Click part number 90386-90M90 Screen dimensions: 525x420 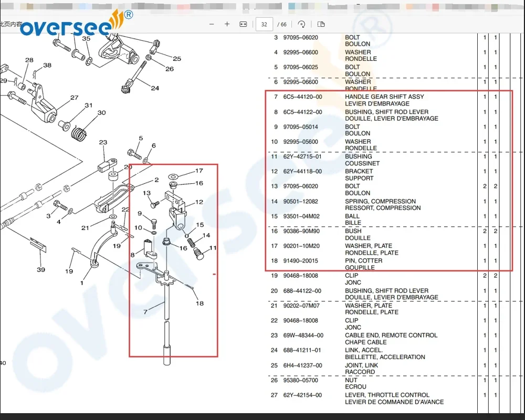point(301,231)
